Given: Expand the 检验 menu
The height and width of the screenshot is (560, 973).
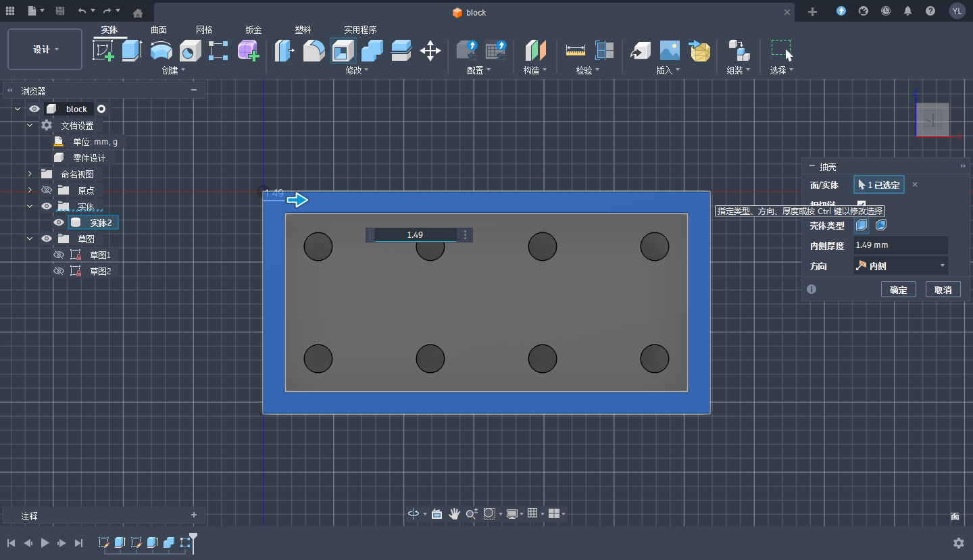Looking at the screenshot, I should tap(588, 70).
